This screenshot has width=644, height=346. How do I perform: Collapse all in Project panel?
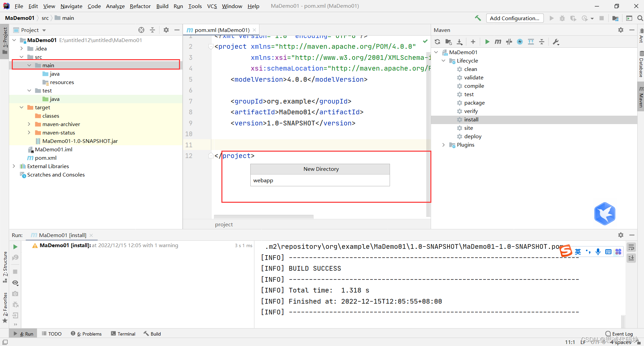point(152,30)
